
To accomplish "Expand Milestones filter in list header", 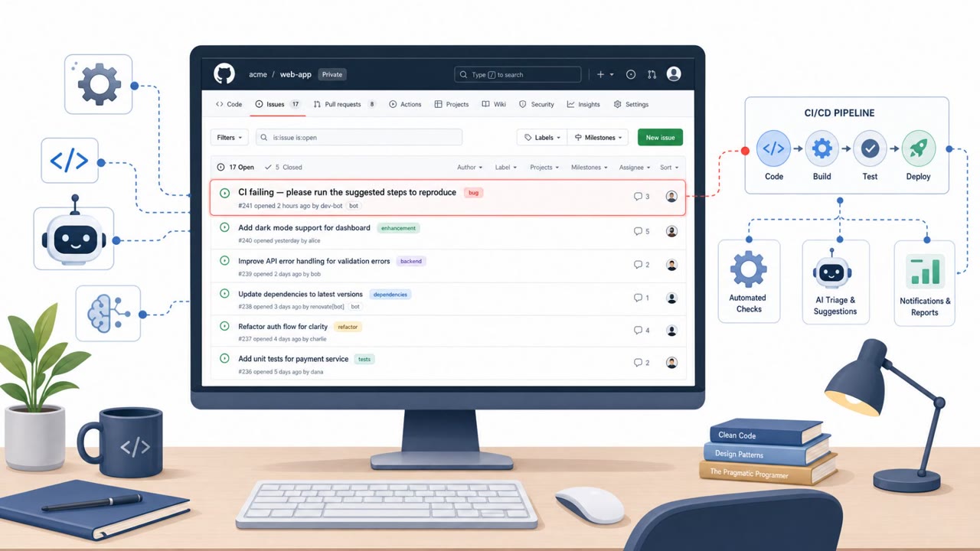I will coord(590,167).
